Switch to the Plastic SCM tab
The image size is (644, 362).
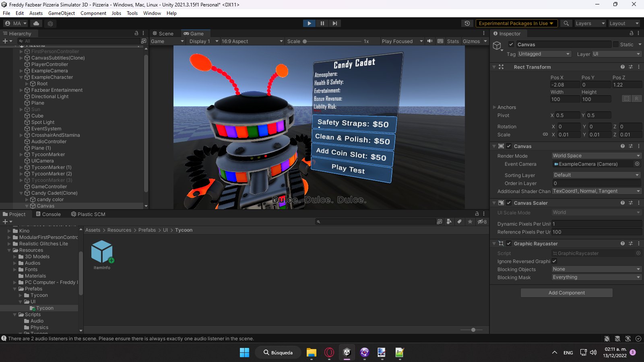click(88, 214)
